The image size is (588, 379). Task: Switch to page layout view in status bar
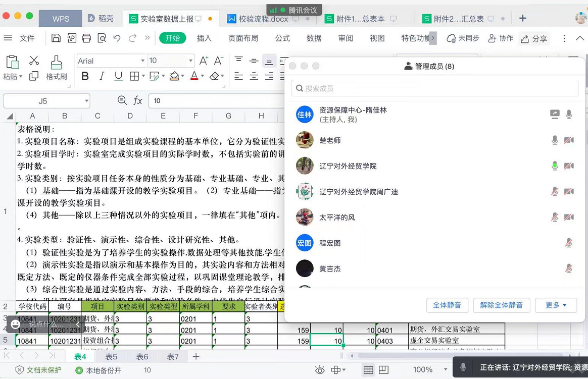click(383, 370)
